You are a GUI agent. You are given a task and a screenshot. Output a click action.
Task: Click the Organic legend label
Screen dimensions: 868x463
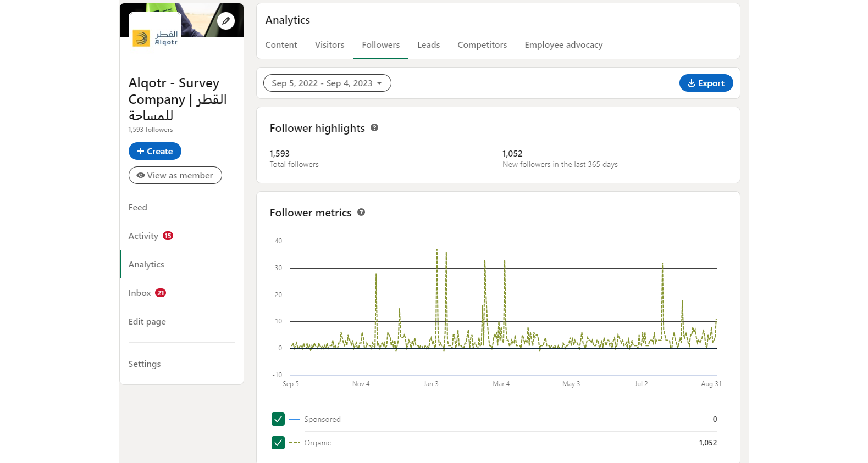coord(318,443)
